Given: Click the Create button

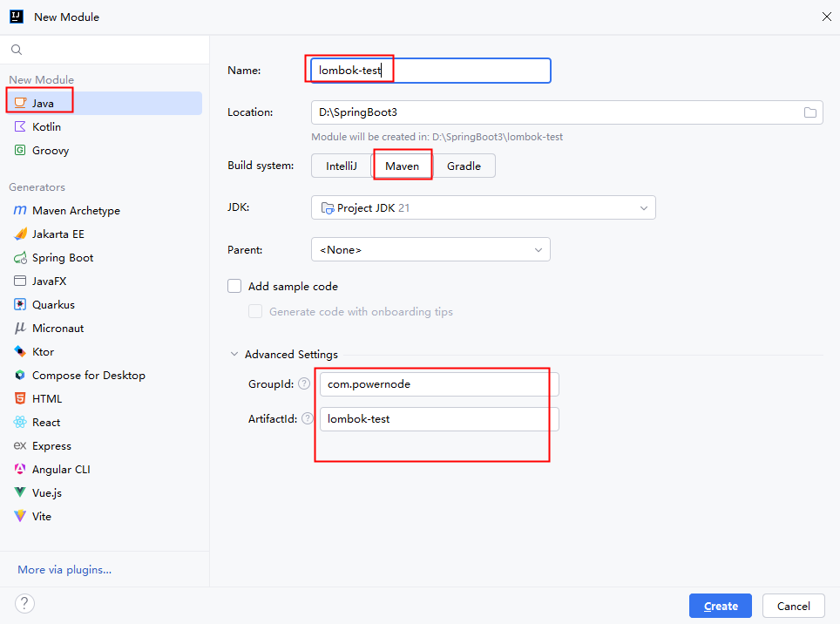Looking at the screenshot, I should (x=721, y=606).
